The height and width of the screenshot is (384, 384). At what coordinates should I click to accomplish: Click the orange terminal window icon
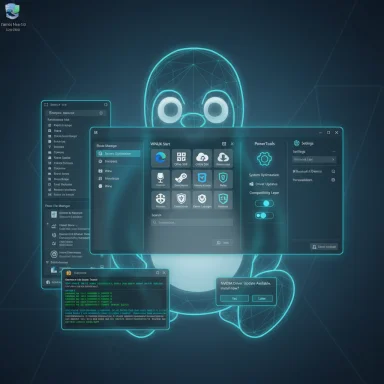[69, 273]
